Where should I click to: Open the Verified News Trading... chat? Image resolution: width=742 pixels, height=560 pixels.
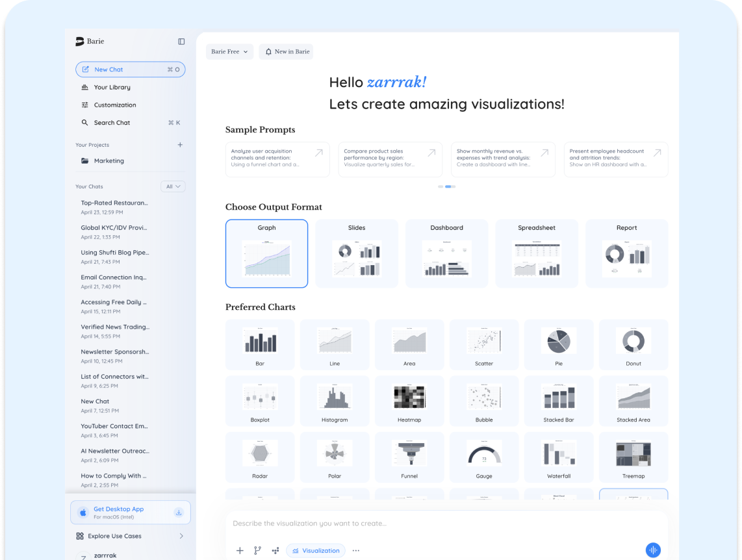(x=116, y=331)
